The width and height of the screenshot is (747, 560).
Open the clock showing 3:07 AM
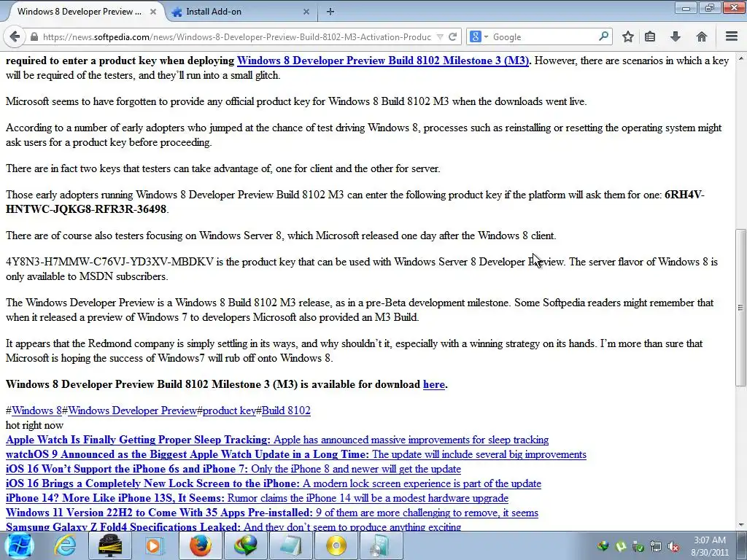(x=710, y=546)
